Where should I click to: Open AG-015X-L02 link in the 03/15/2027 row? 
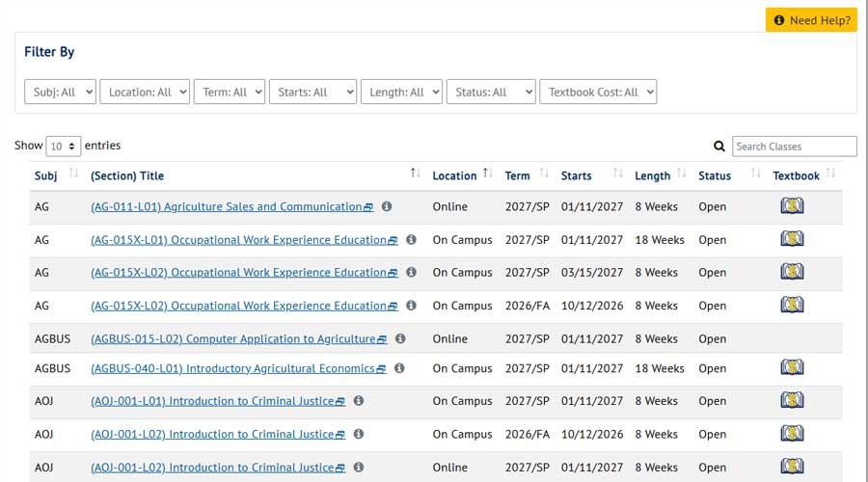coord(244,272)
